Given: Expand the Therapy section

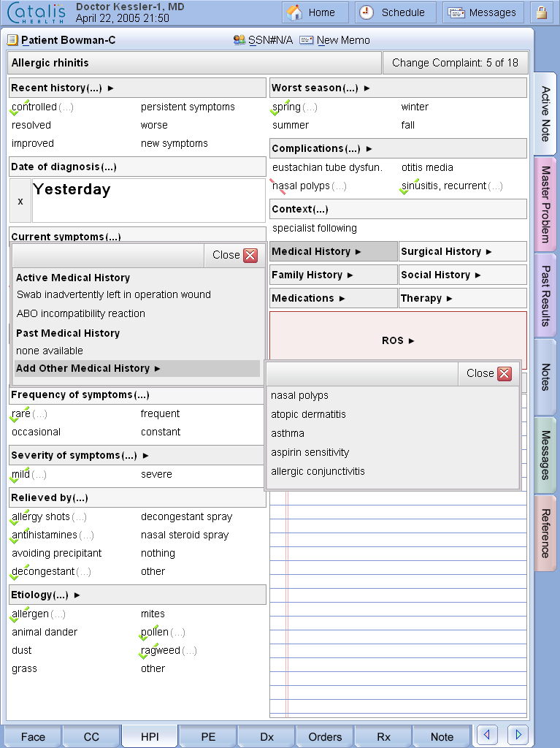Looking at the screenshot, I should tap(463, 298).
